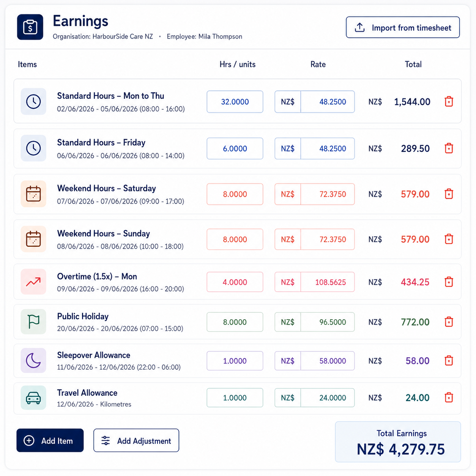
Task: Click the Total Earnings summary box
Action: (x=398, y=442)
